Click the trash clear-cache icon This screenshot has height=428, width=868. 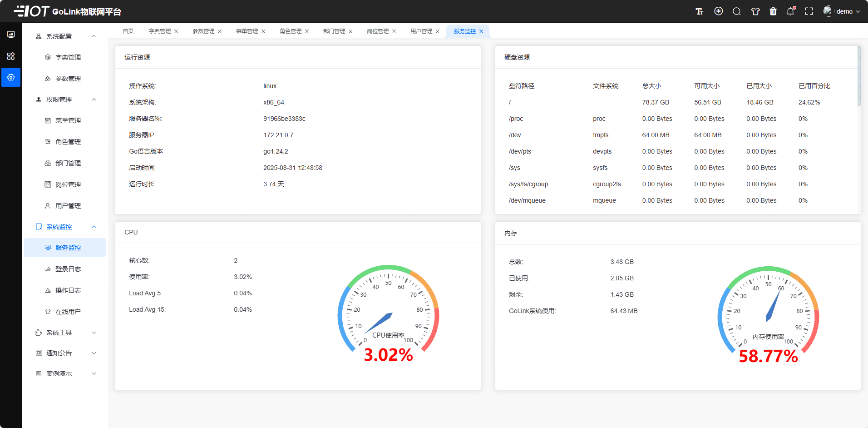pos(773,11)
